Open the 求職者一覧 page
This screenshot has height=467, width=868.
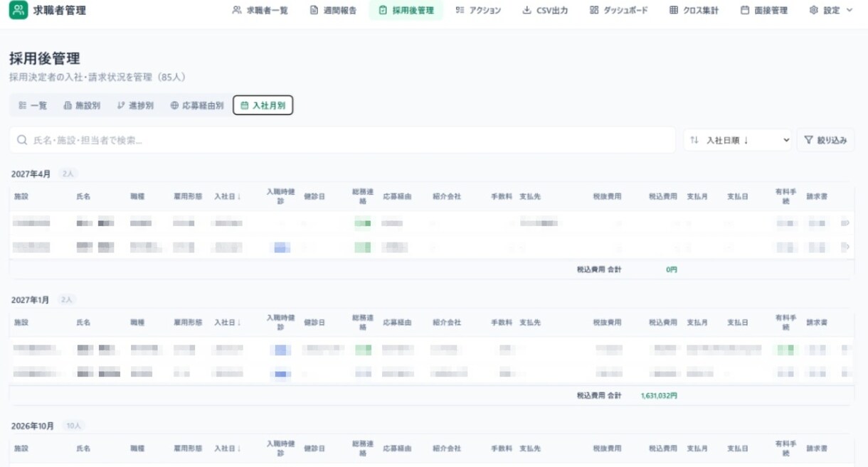click(x=260, y=11)
